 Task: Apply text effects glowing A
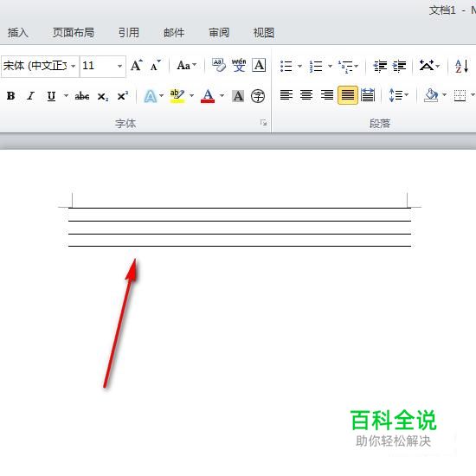point(151,96)
